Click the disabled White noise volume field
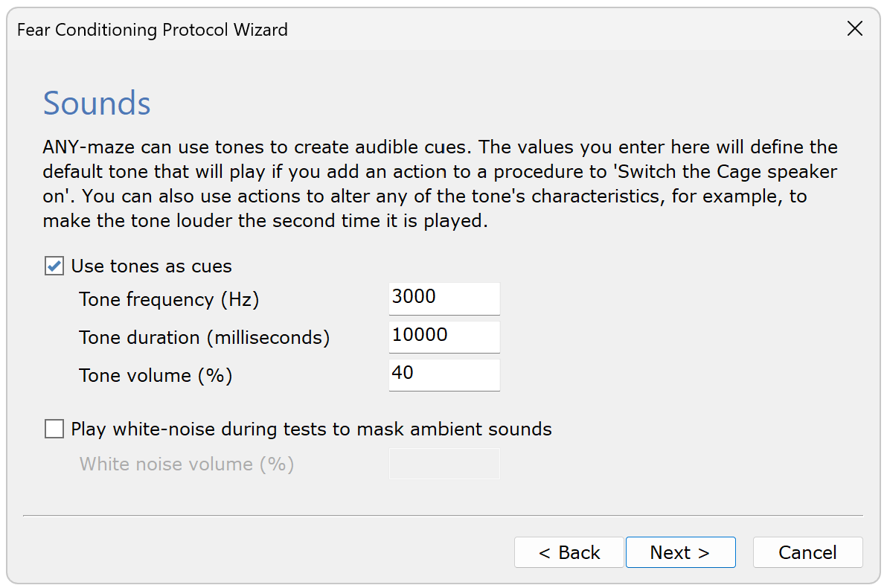Screen dimensions: 887x588 pos(444,464)
